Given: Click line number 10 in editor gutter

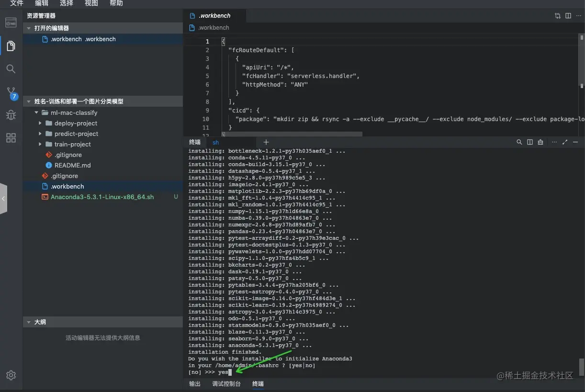Looking at the screenshot, I should point(206,119).
